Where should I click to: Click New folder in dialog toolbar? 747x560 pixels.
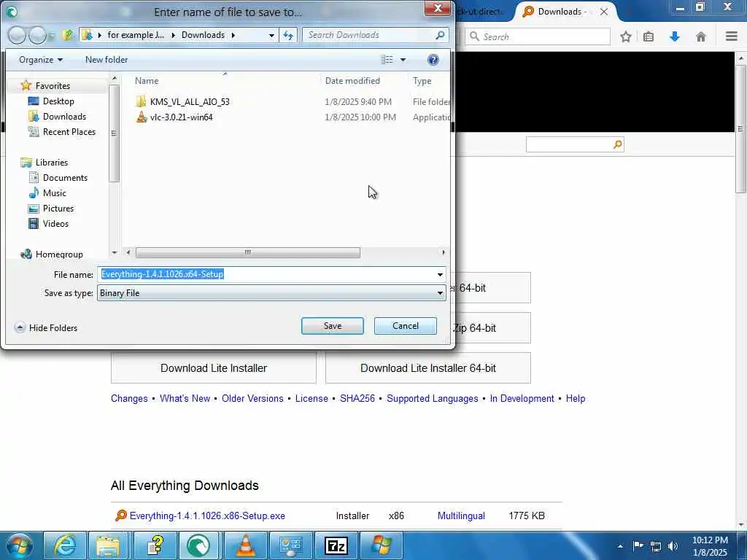(x=107, y=60)
